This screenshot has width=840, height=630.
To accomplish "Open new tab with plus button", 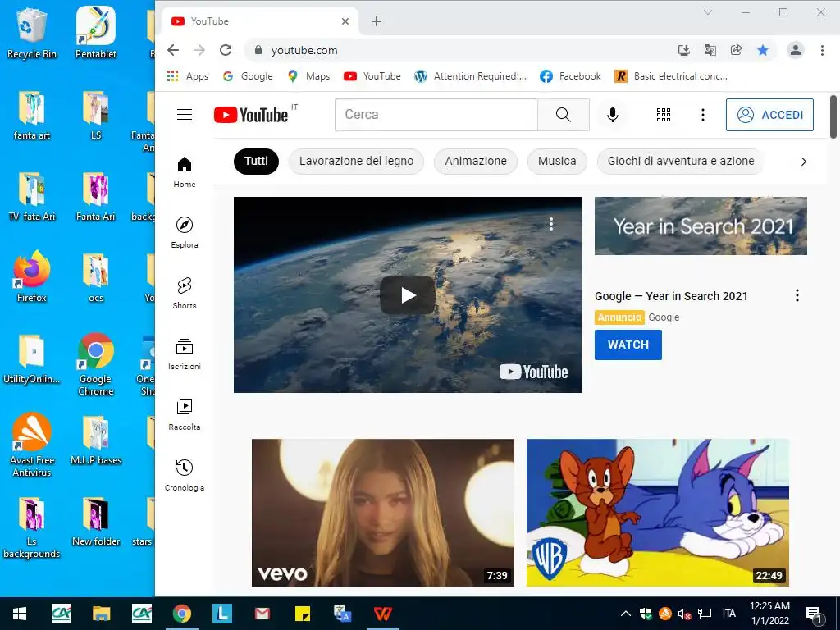I will pyautogui.click(x=377, y=21).
